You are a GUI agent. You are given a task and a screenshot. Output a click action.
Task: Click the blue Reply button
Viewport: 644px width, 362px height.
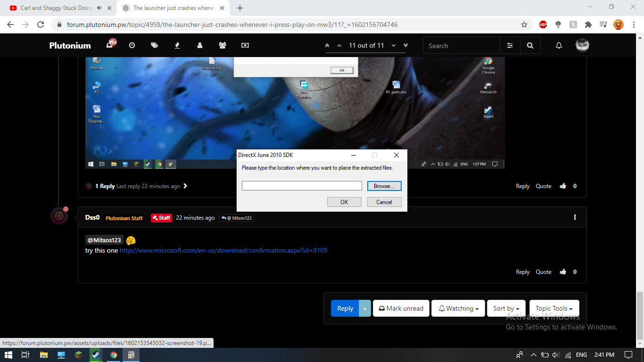[345, 308]
